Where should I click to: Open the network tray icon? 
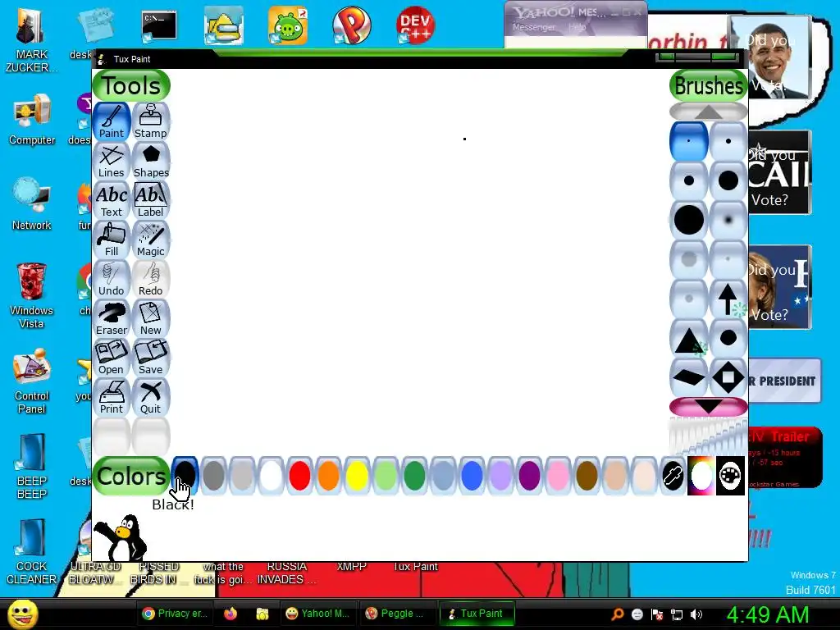coord(677,614)
